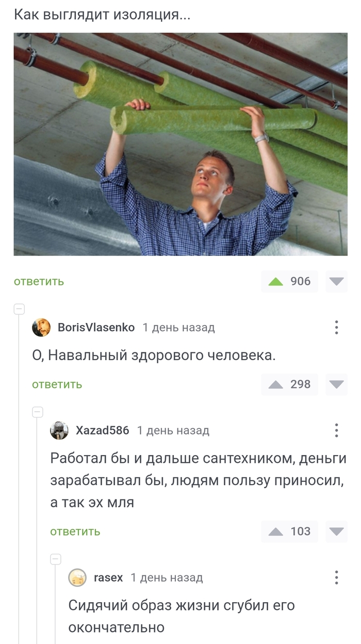The image size is (361, 644).
Task: Reply to BorisVlasenko via 'ответить'
Action: coord(57,384)
